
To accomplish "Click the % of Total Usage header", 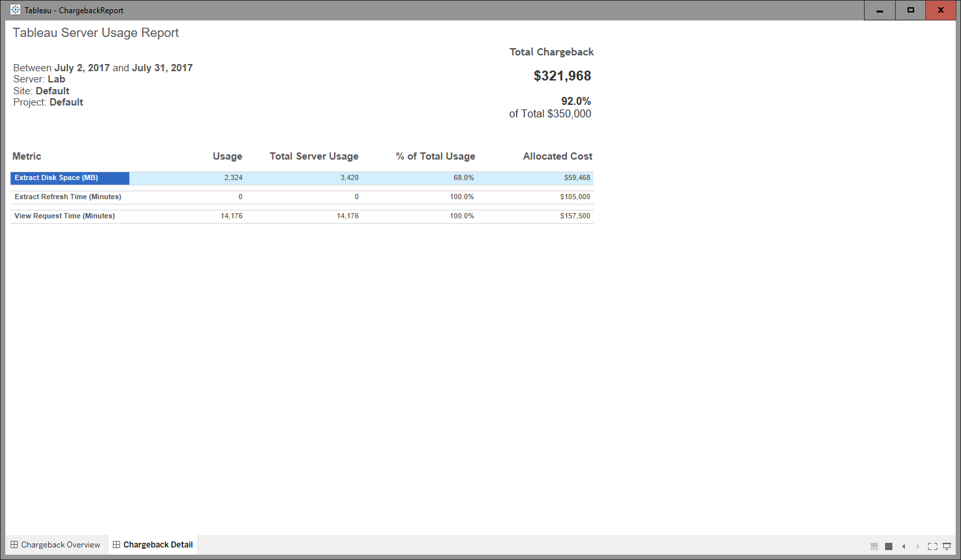I will pyautogui.click(x=436, y=156).
